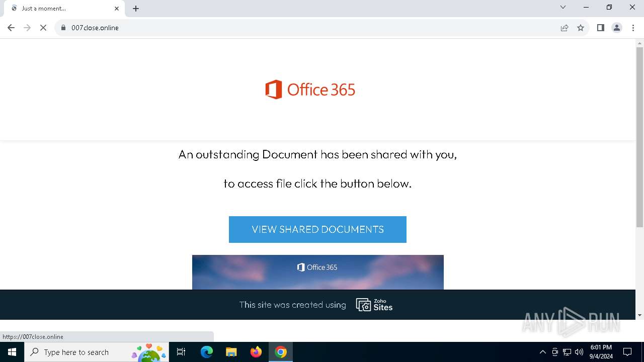The height and width of the screenshot is (362, 644).
Task: Launch Microsoft Edge from taskbar
Action: (207, 352)
